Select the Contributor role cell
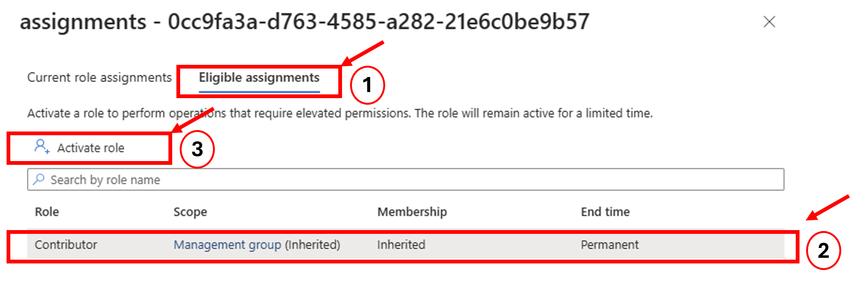Screen dimensions: 868x301 point(66,245)
